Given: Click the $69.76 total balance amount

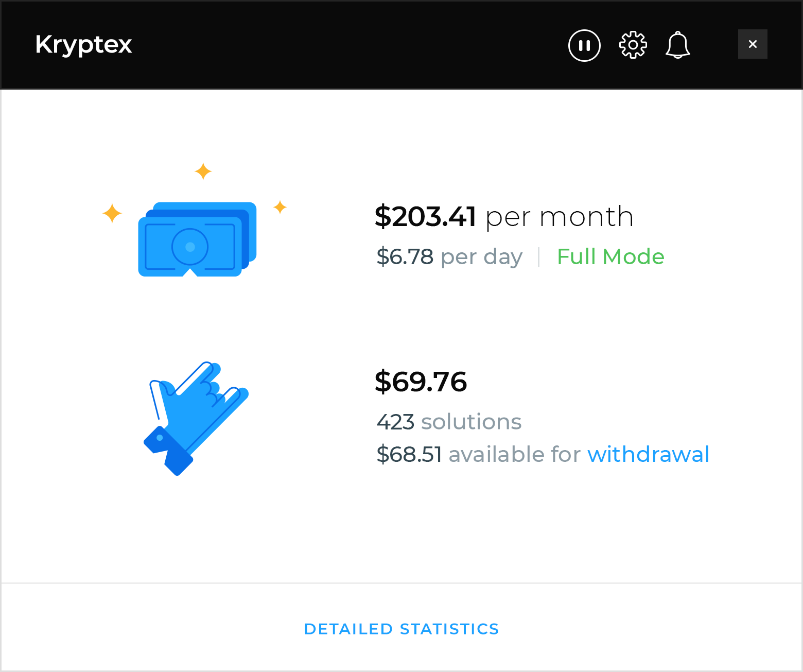Looking at the screenshot, I should pos(421,382).
